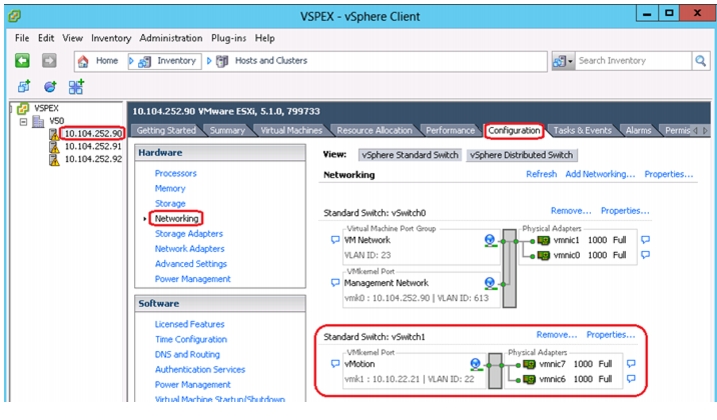The height and width of the screenshot is (420, 717).
Task: Click Hosts and Clusters breadcrumb icon
Action: coord(222,61)
